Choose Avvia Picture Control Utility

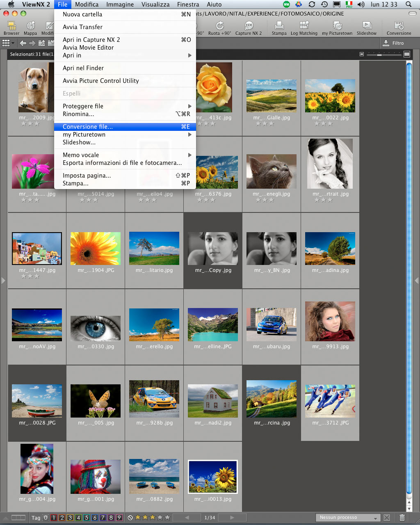pos(125,81)
